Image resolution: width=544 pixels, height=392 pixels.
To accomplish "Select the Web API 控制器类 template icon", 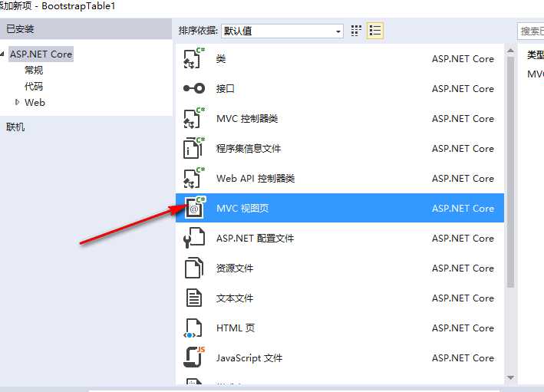I will pyautogui.click(x=194, y=178).
